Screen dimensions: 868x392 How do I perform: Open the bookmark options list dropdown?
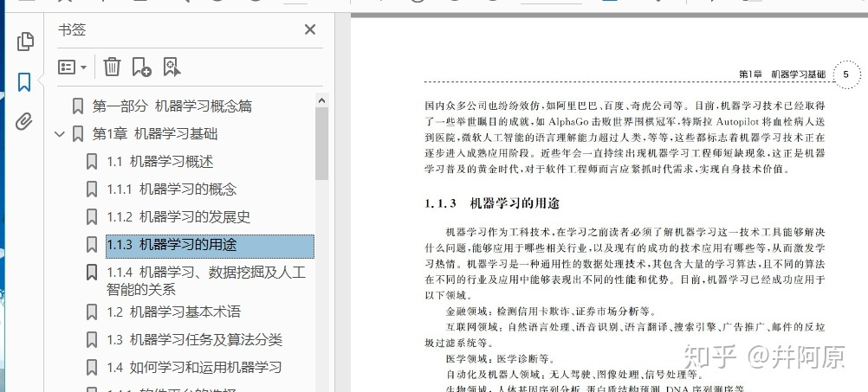click(73, 67)
